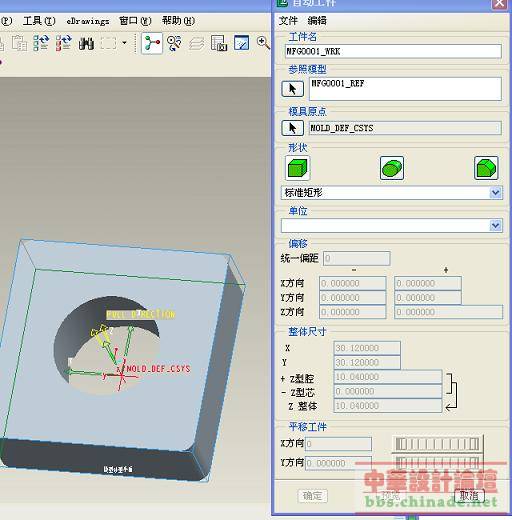
Task: Open the binoculars find tool
Action: point(86,43)
